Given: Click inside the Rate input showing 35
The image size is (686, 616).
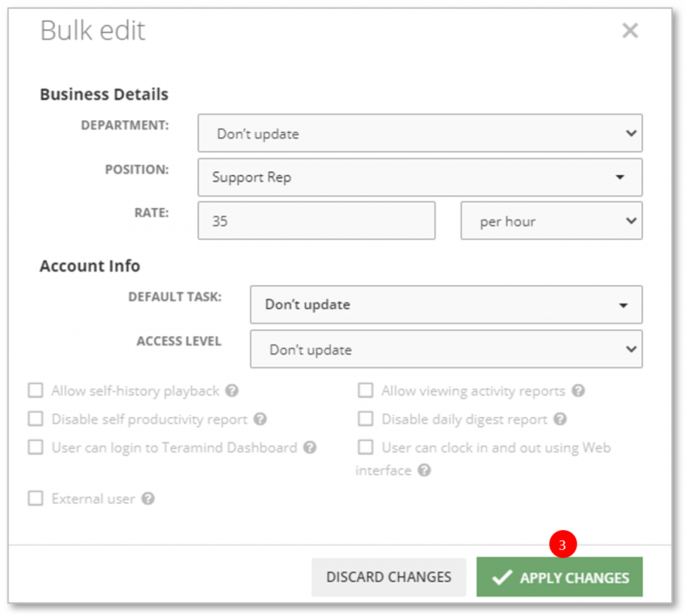Looking at the screenshot, I should click(315, 221).
